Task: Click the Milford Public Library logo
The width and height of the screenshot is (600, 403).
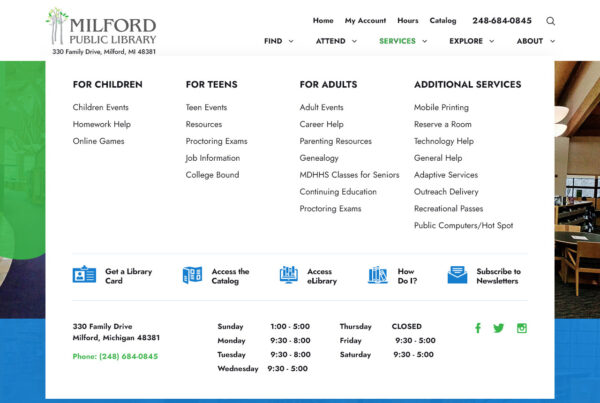Action: click(x=101, y=27)
